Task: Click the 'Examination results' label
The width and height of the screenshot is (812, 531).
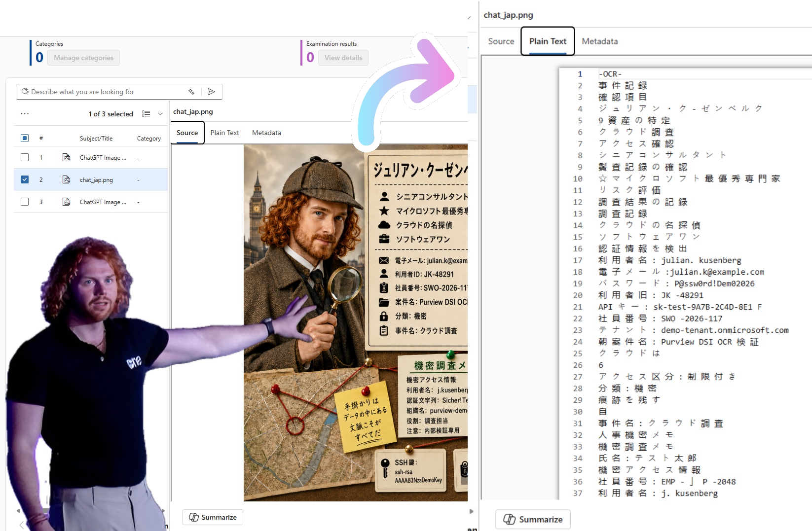Action: click(x=332, y=44)
